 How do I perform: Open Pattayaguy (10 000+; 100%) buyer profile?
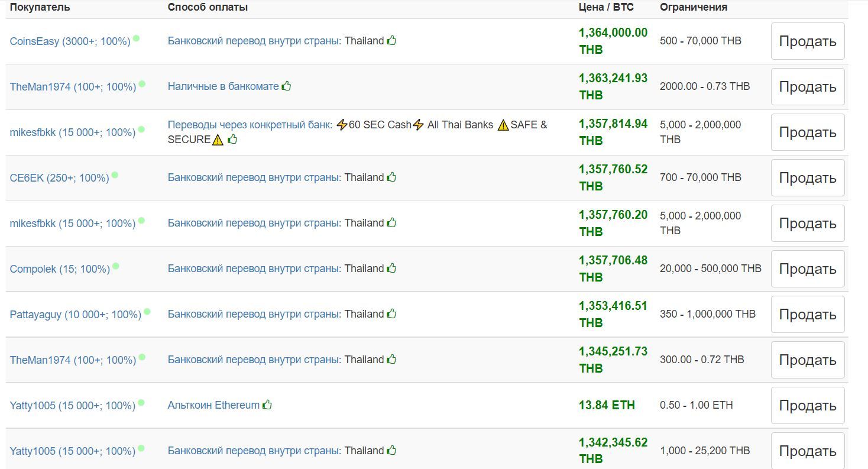click(76, 315)
